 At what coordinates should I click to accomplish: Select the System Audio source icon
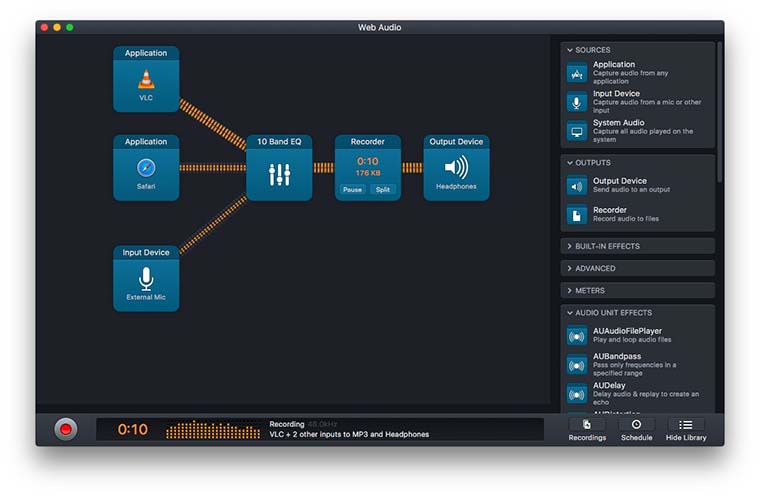[x=577, y=131]
